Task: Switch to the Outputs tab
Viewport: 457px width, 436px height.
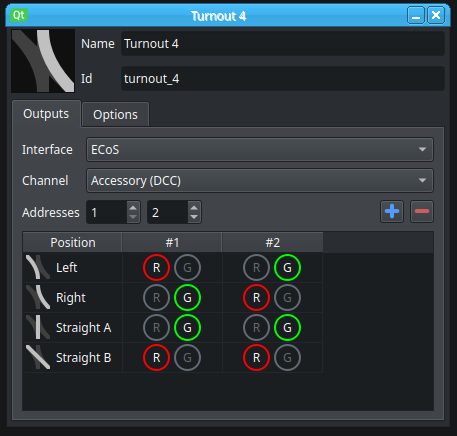Action: 46,114
